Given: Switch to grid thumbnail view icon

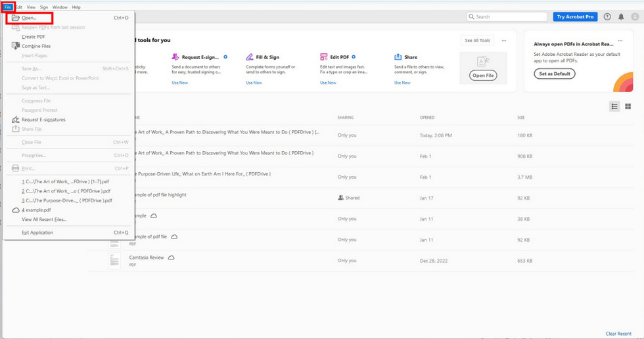Looking at the screenshot, I should [628, 106].
